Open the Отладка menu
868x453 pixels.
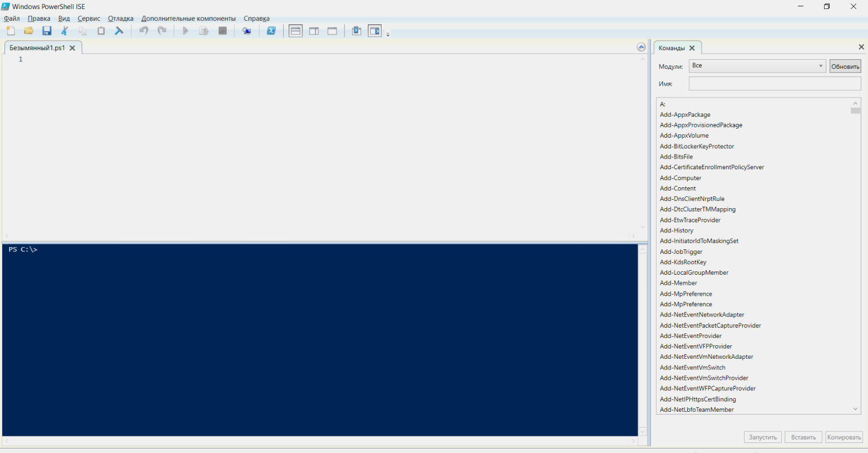pyautogui.click(x=121, y=19)
